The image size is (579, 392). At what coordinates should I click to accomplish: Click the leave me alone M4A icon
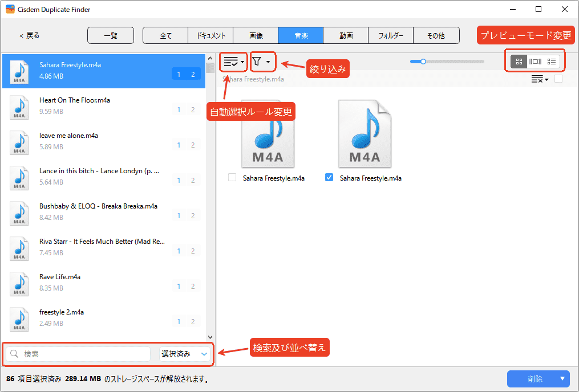pos(19,142)
